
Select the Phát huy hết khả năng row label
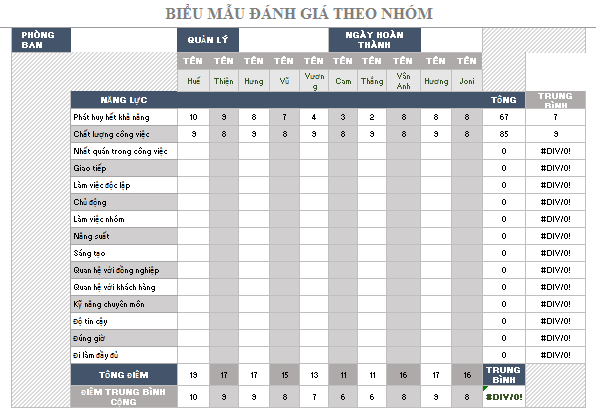click(x=124, y=117)
